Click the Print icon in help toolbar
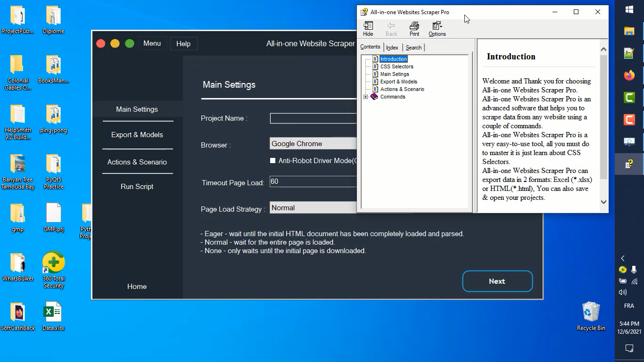Image resolution: width=644 pixels, height=362 pixels. point(414,29)
